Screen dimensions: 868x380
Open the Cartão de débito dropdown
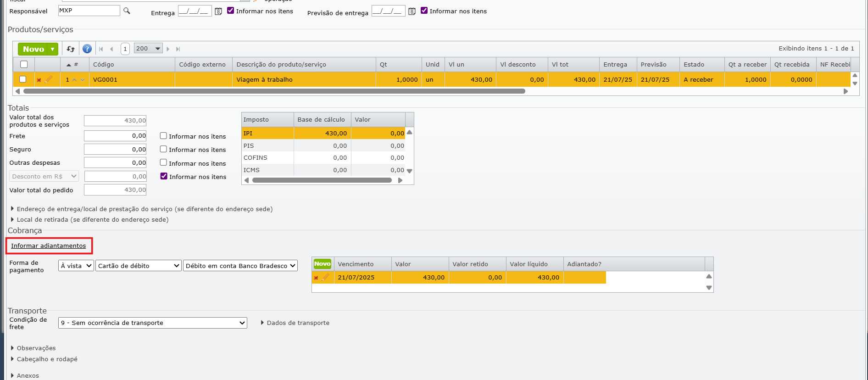coord(139,266)
